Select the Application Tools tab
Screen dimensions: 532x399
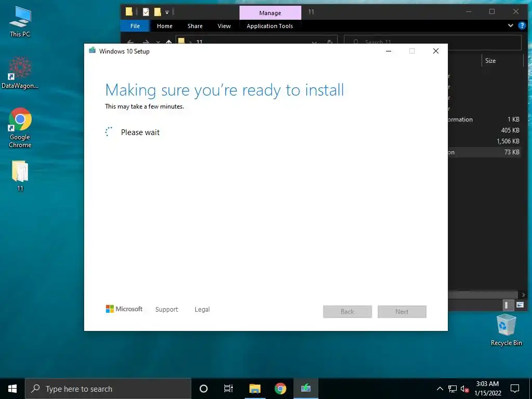click(270, 26)
